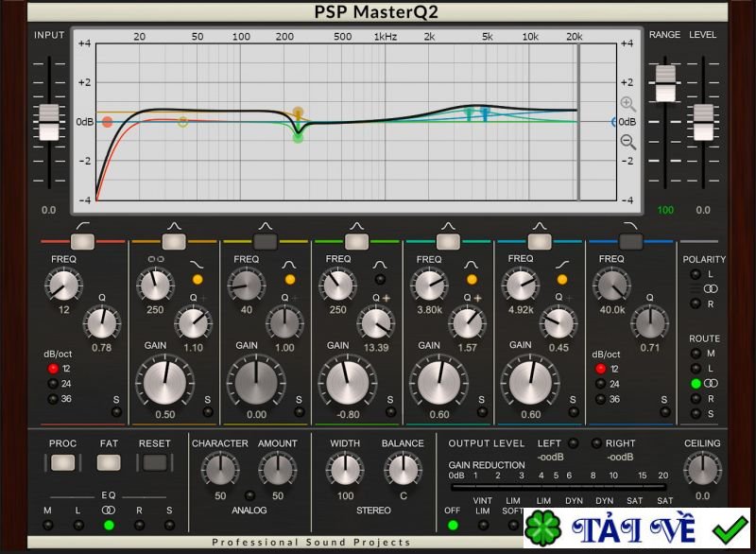
Task: Toggle the green band peak filter button
Action: [357, 241]
